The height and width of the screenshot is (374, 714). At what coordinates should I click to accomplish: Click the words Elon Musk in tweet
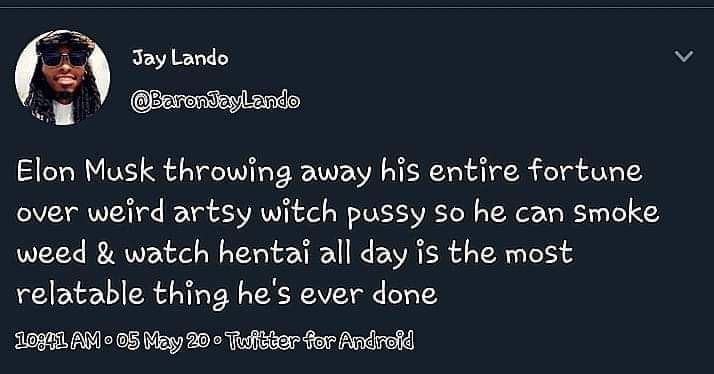(x=86, y=172)
